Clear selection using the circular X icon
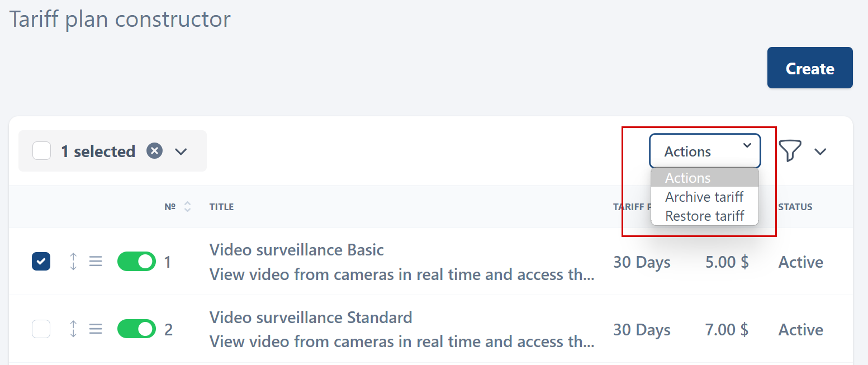The height and width of the screenshot is (365, 868). click(x=154, y=150)
